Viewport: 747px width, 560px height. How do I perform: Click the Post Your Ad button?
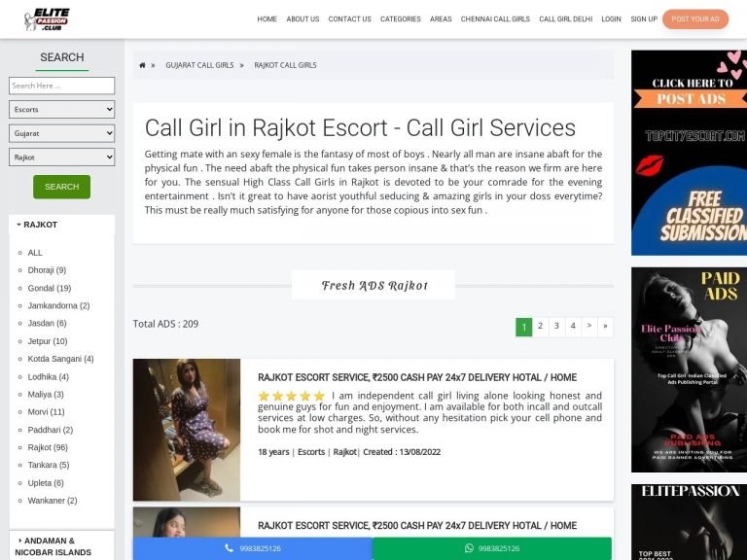click(x=694, y=19)
